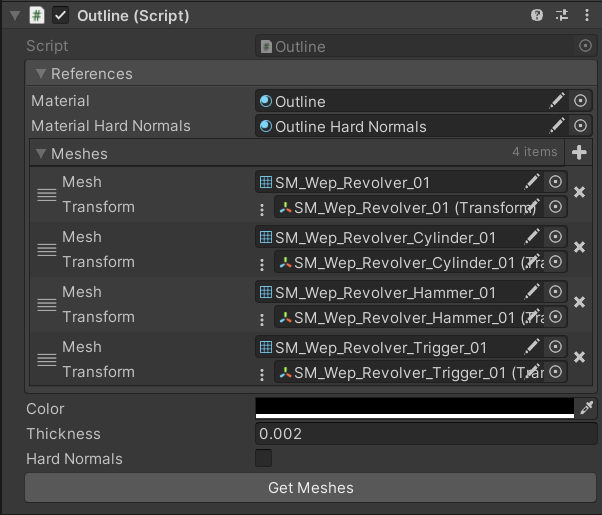Screen dimensions: 602x515
Task: Click the object picker for Material field
Action: pos(582,101)
